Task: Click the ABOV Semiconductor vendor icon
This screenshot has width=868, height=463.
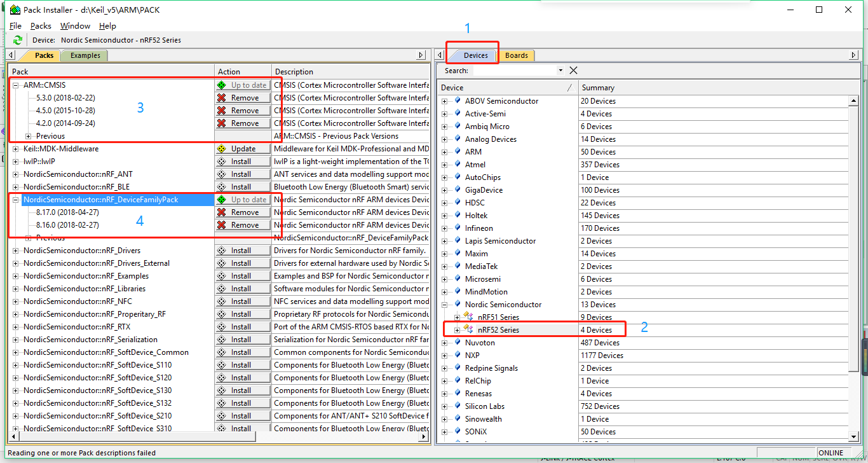Action: pyautogui.click(x=457, y=100)
